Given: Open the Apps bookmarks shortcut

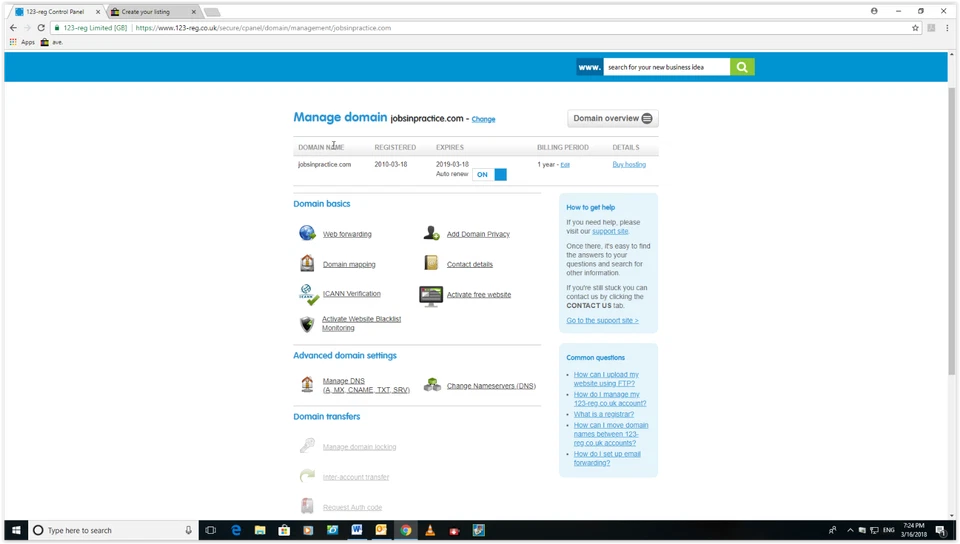Looking at the screenshot, I should [22, 42].
